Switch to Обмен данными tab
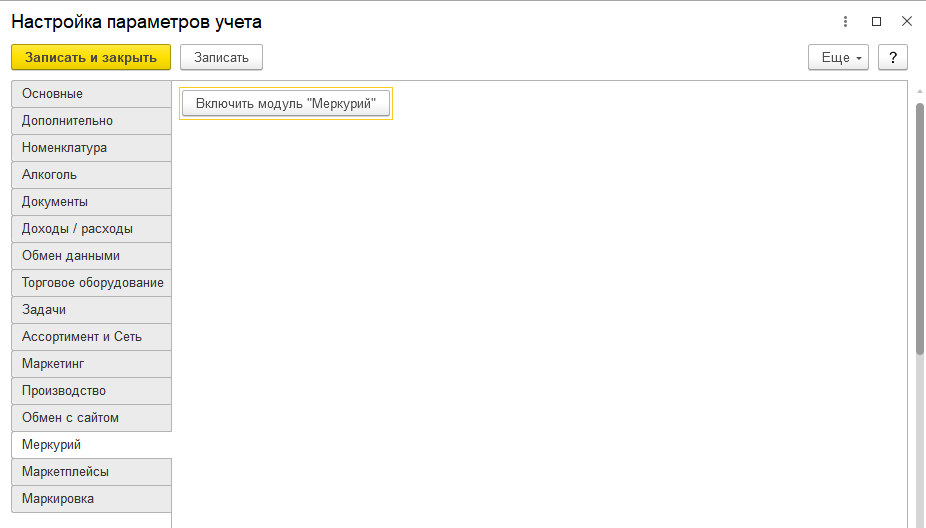The height and width of the screenshot is (528, 926). tap(91, 256)
